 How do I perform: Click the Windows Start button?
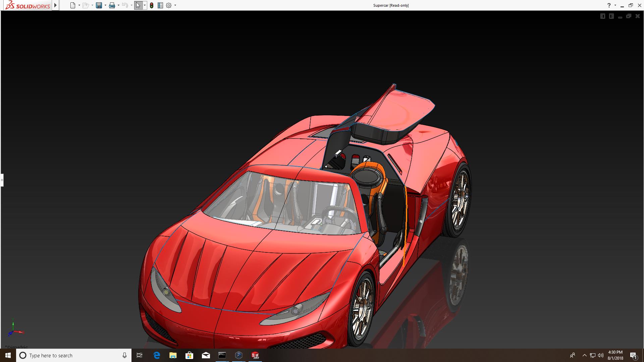click(8, 355)
